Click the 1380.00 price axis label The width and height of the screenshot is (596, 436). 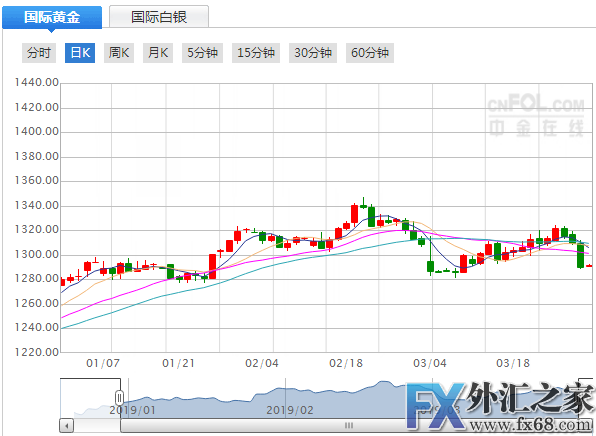click(36, 156)
